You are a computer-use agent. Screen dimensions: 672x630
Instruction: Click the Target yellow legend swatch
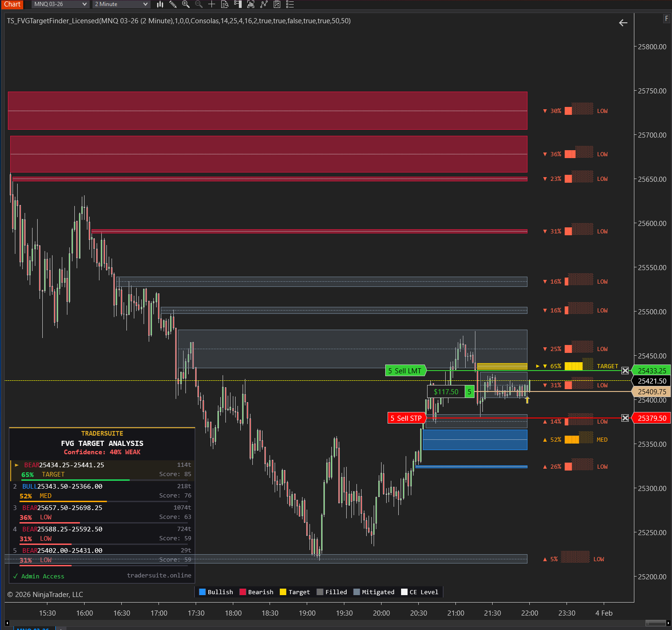pyautogui.click(x=283, y=592)
